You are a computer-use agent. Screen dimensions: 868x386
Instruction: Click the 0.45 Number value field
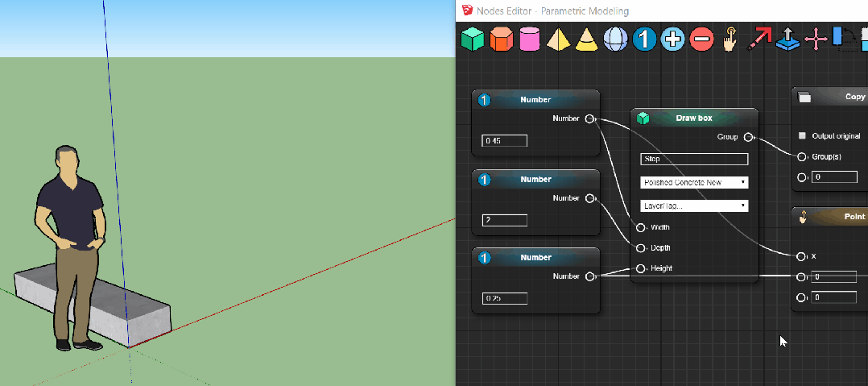point(504,141)
